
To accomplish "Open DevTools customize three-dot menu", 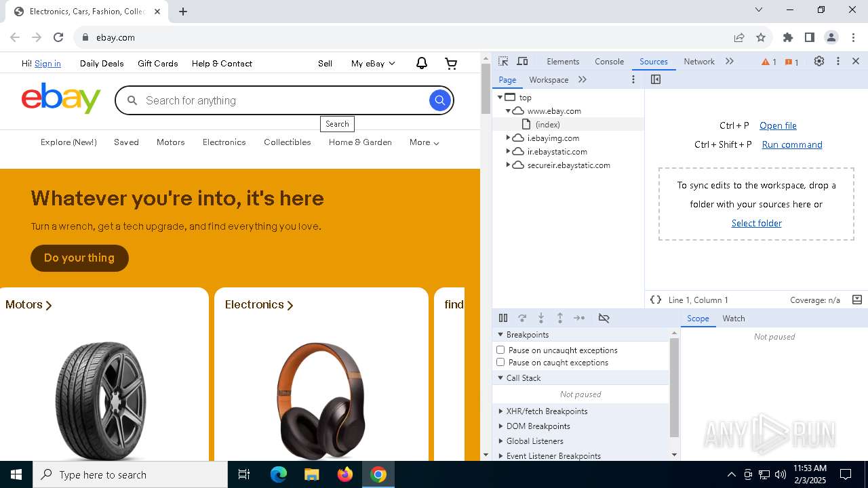I will coord(838,61).
